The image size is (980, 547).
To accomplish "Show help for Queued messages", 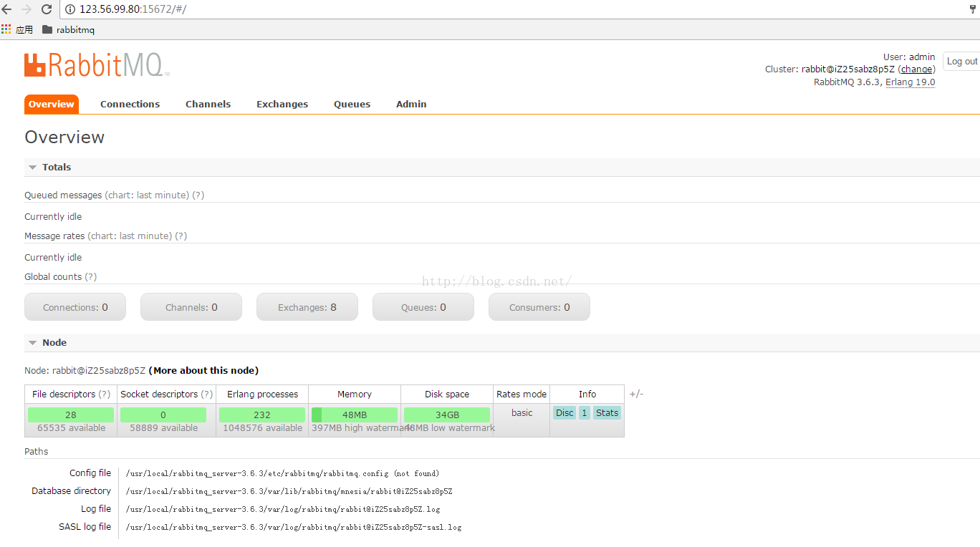I will point(198,195).
